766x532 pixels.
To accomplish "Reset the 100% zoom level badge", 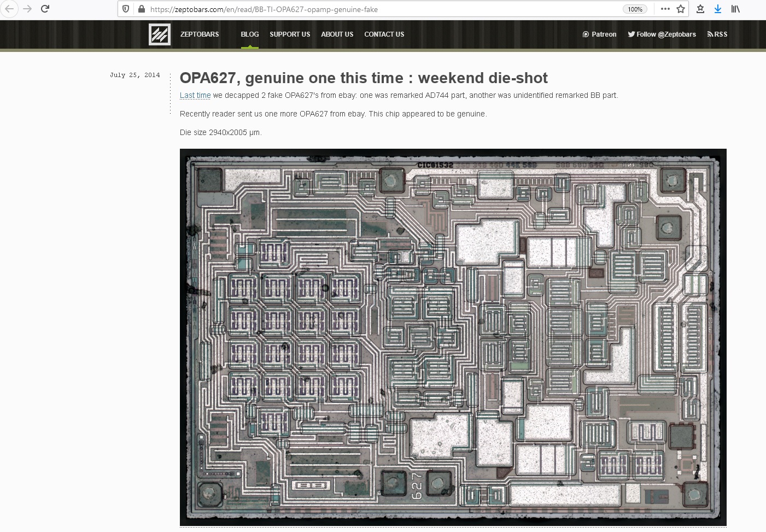I will (635, 9).
